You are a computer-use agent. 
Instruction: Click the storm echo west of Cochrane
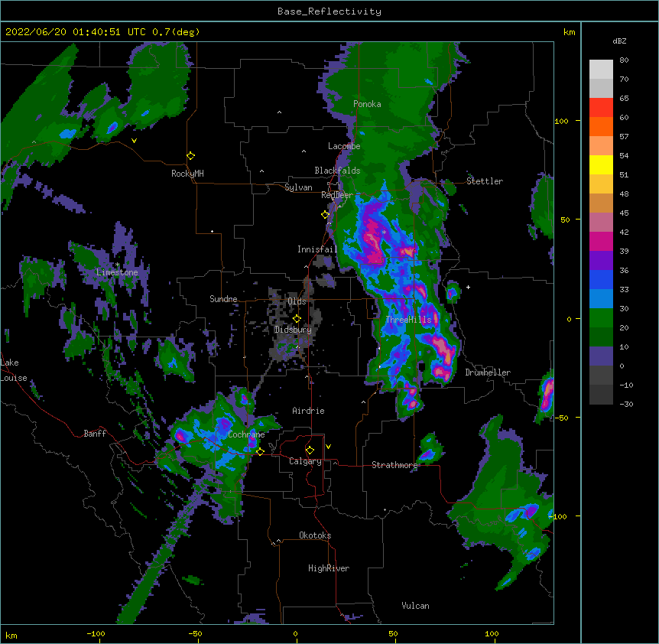pyautogui.click(x=180, y=435)
